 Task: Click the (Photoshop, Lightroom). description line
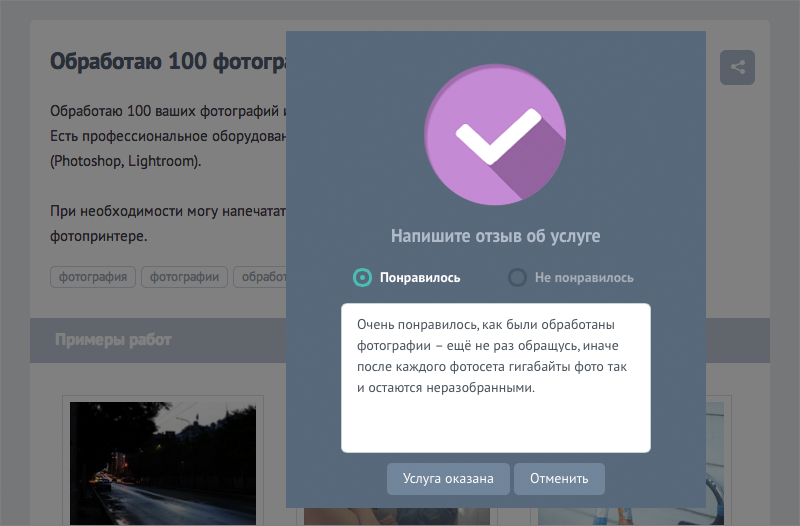(x=126, y=161)
